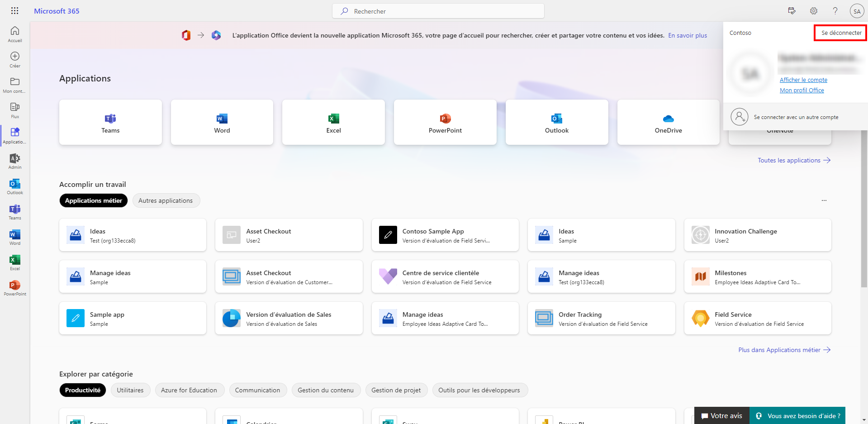Open Afficher le compte link
Screen dimensions: 868x424
tap(803, 80)
